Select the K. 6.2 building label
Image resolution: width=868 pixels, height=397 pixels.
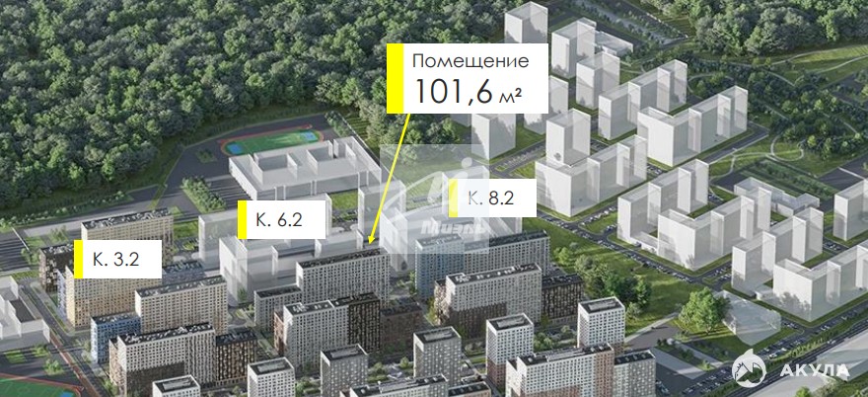286,219
